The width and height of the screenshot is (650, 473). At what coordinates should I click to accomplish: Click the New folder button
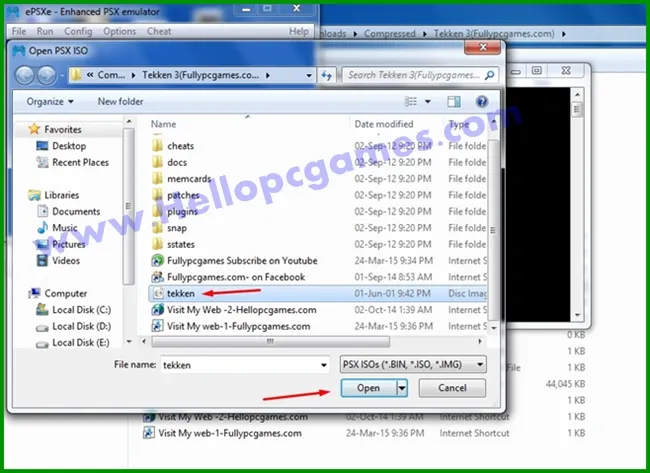pos(120,101)
